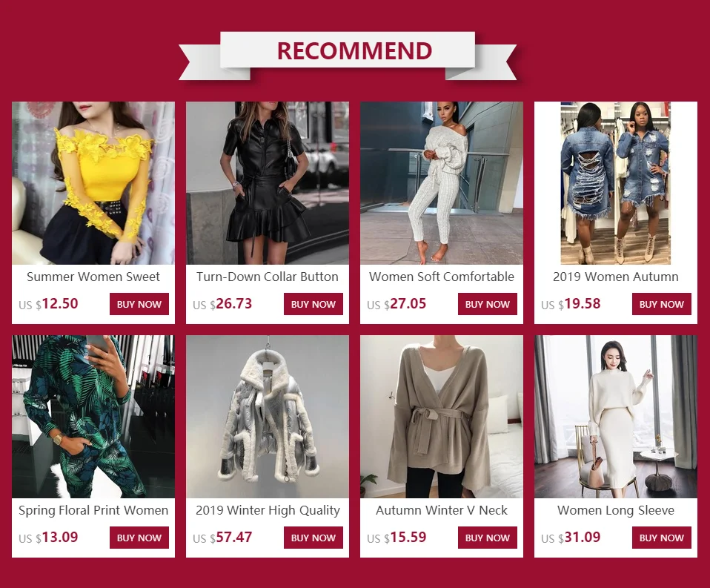The image size is (710, 588).
Task: Open the Women Soft Comfortable title link
Action: pos(442,277)
